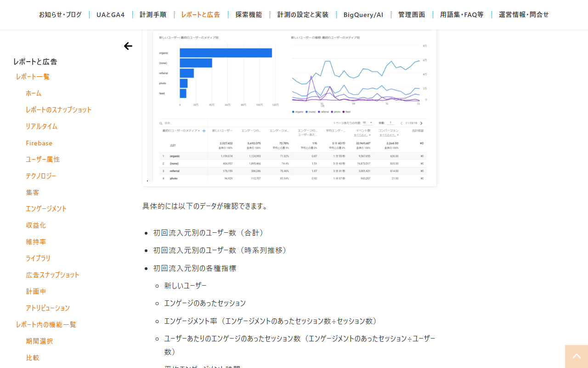Open the GA4 report screenshot thumbnail
The height and width of the screenshot is (368, 588).
coord(289,108)
